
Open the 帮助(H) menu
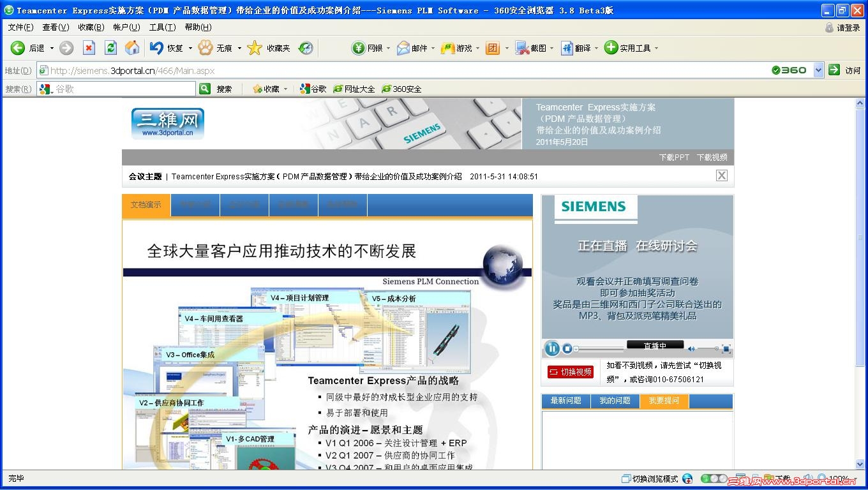point(198,27)
